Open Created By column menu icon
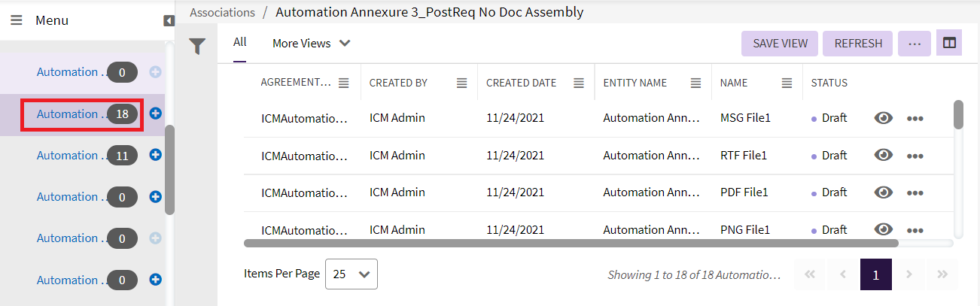980x306 pixels. 462,83
